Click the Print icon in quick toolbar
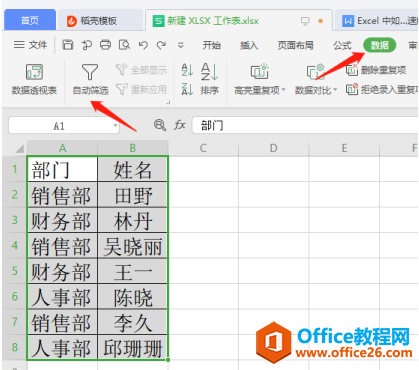This screenshot has height=370, width=419. click(x=106, y=45)
